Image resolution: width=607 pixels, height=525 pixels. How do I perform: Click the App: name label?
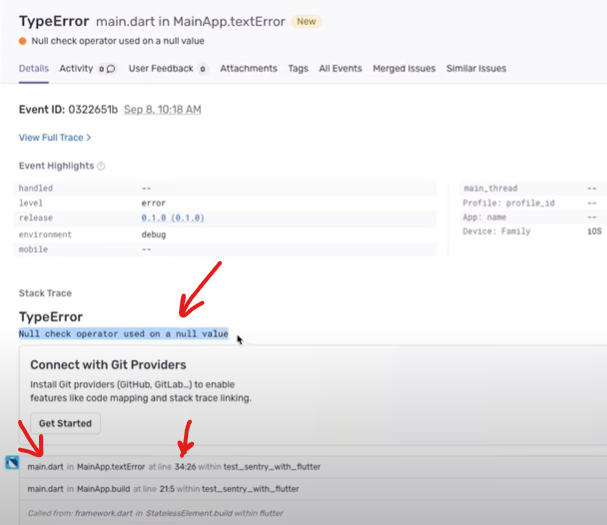pyautogui.click(x=484, y=217)
